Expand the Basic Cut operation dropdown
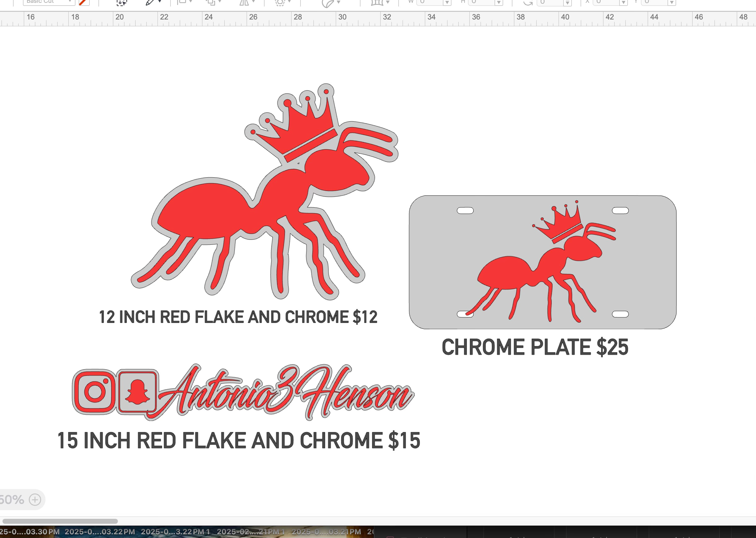 [x=49, y=2]
